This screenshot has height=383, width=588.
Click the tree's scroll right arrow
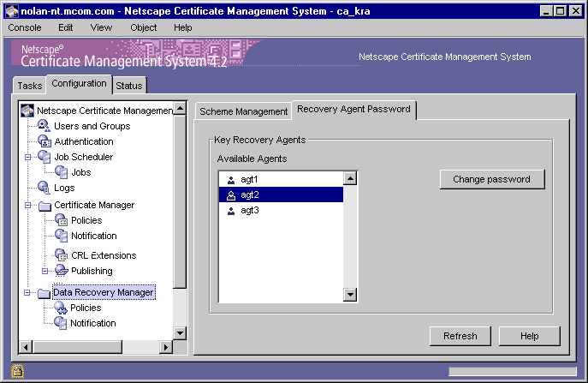[x=165, y=347]
